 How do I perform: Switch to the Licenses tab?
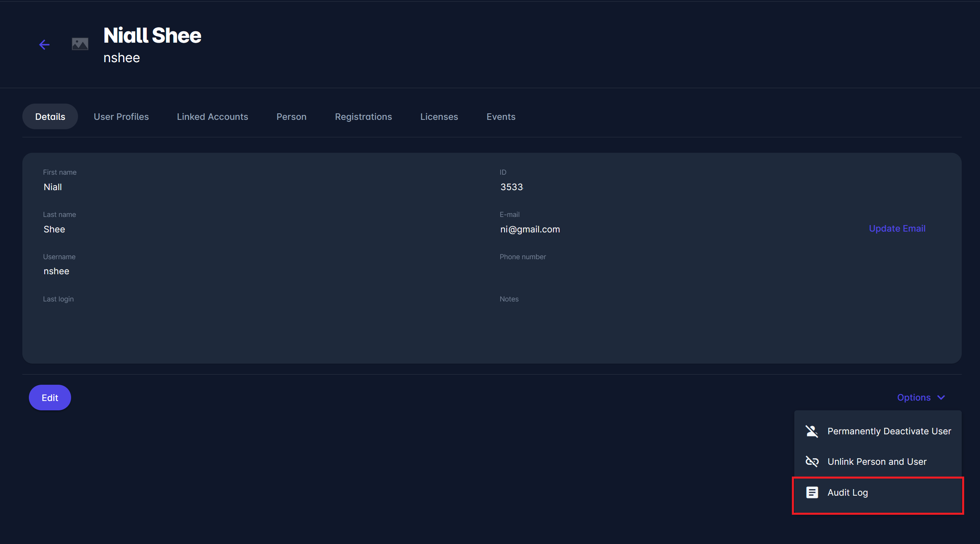coord(439,117)
